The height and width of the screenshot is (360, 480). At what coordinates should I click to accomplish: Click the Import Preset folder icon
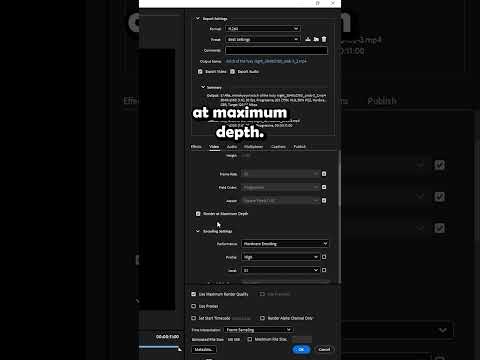pos(316,39)
